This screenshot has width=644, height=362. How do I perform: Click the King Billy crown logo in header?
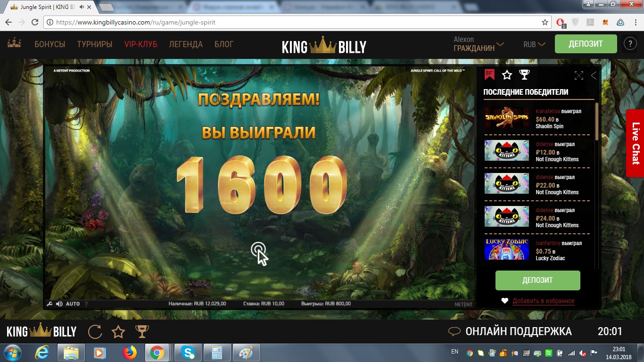324,46
